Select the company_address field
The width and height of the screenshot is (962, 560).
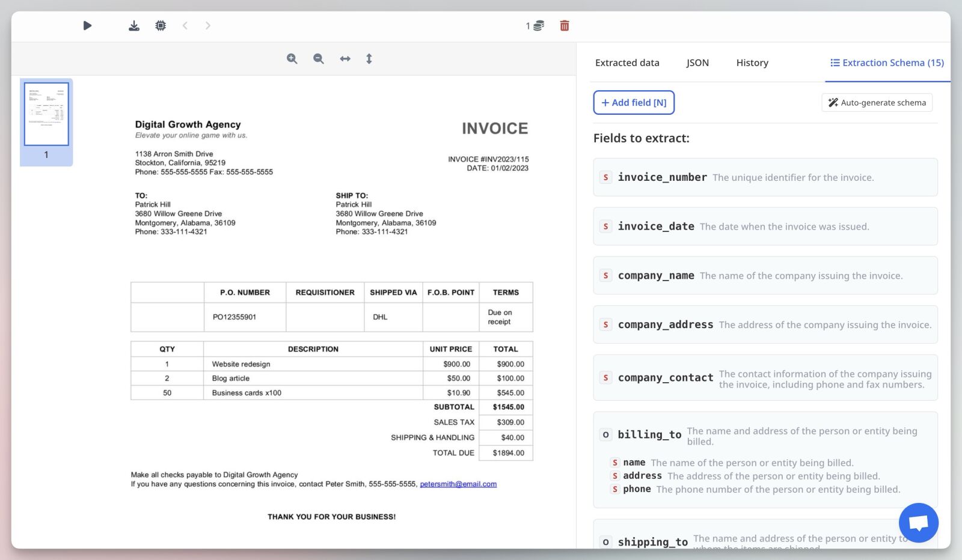click(x=765, y=324)
